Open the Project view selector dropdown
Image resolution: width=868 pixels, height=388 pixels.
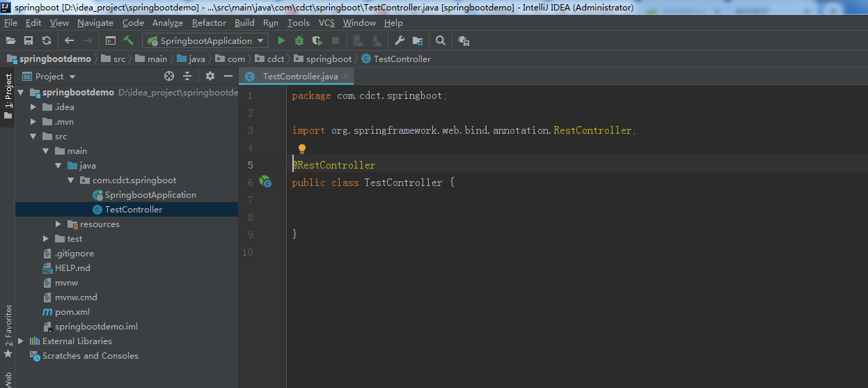point(49,77)
